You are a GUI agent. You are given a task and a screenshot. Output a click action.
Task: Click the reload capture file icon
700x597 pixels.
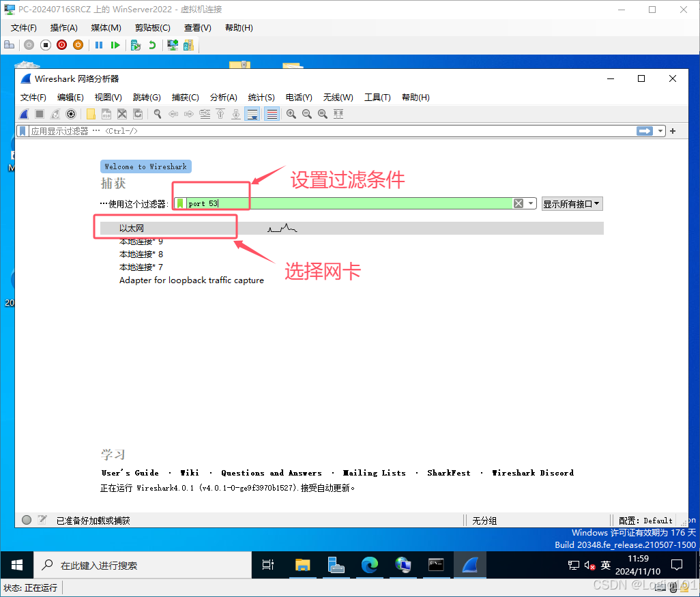(x=138, y=114)
